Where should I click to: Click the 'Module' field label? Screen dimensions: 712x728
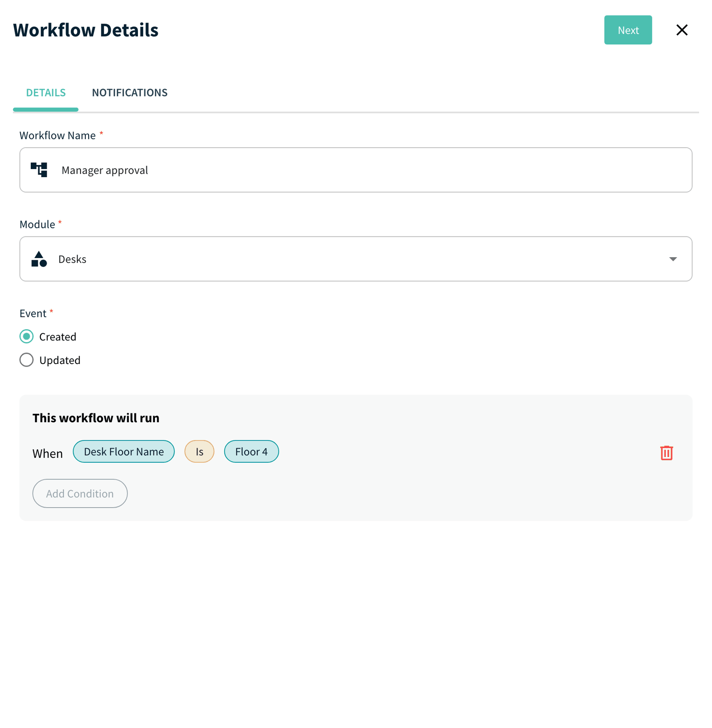(37, 224)
